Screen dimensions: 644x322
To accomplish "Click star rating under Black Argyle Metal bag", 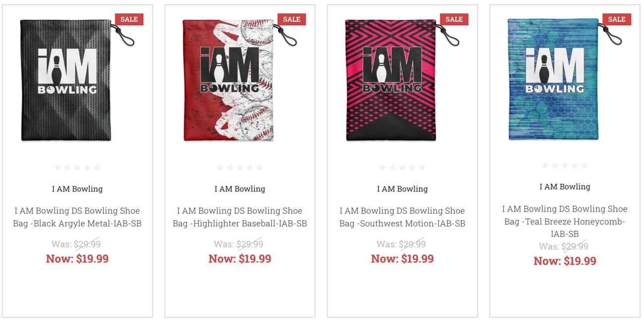I will [77, 167].
